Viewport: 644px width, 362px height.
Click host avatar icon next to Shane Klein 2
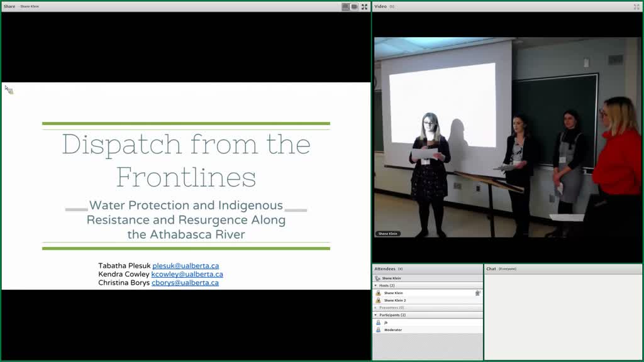tap(378, 300)
